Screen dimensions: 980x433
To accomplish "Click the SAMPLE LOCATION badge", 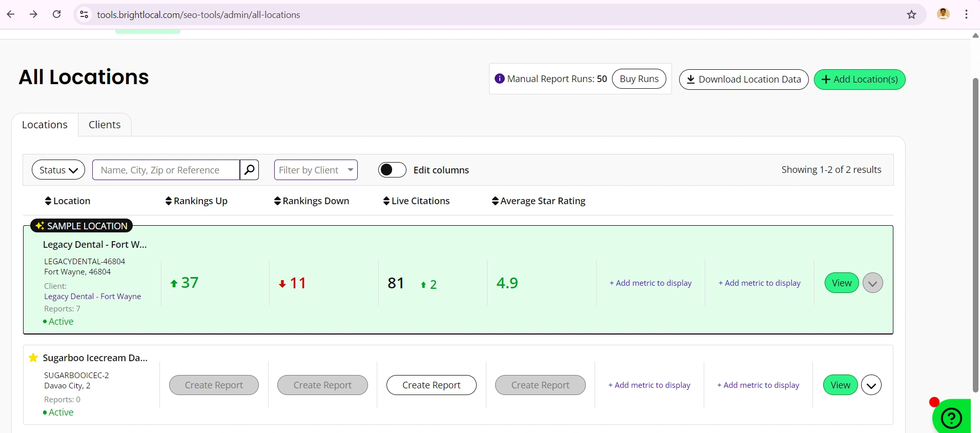I will [81, 226].
